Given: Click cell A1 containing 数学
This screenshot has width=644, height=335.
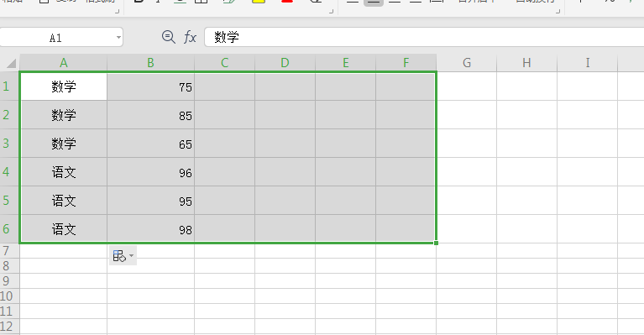Looking at the screenshot, I should [x=63, y=86].
